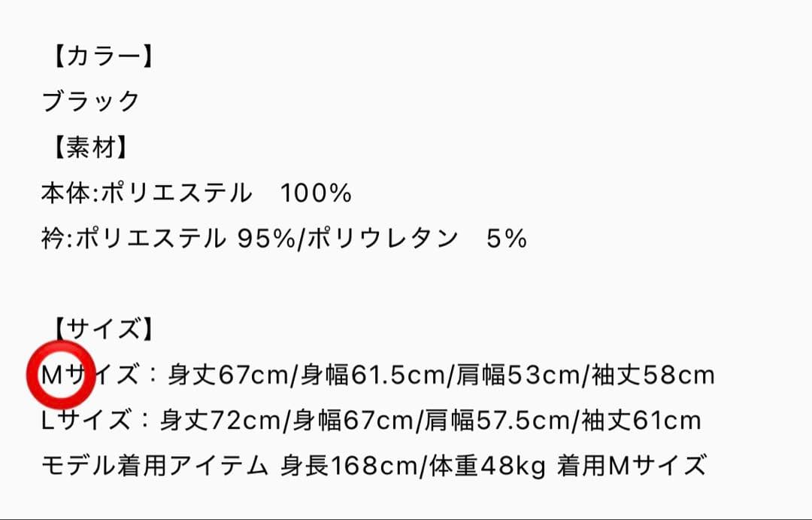Click the 【サイズ】 section heading

coord(98,329)
